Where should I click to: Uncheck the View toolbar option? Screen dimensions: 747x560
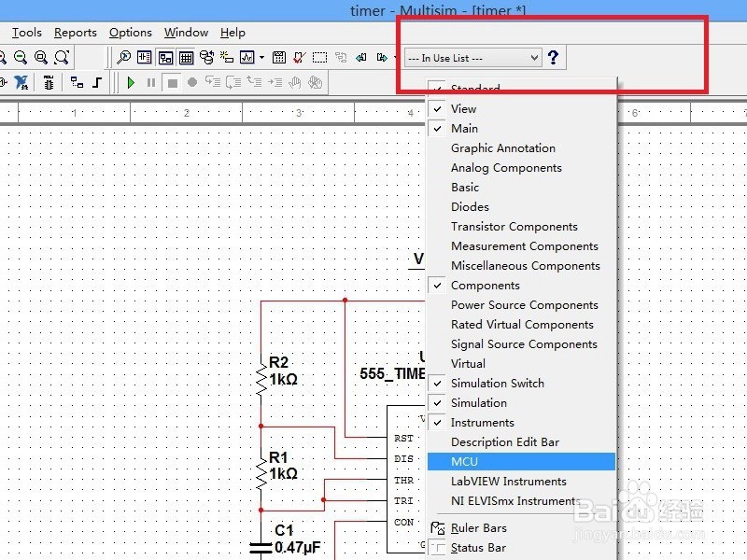pos(521,109)
